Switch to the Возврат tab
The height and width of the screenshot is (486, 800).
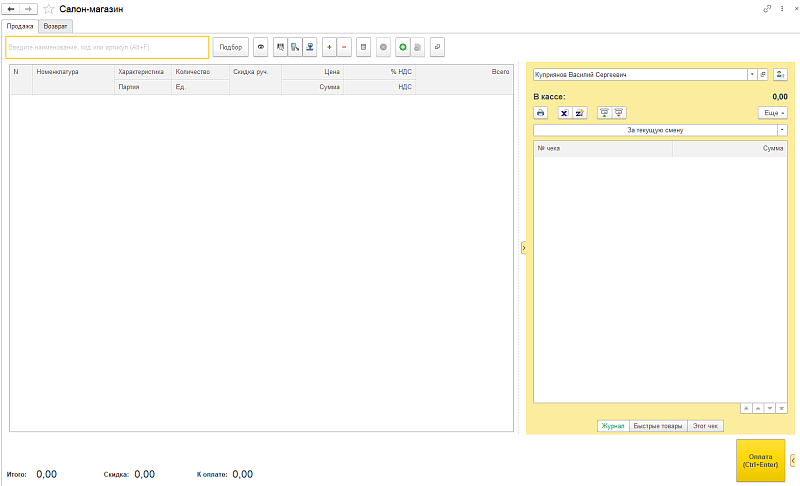pos(56,25)
